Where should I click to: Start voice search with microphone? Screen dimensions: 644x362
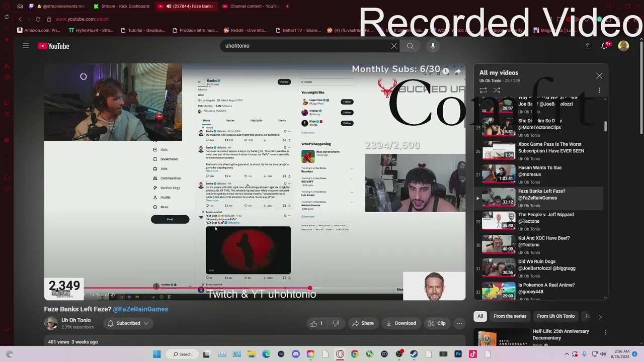[x=433, y=46]
